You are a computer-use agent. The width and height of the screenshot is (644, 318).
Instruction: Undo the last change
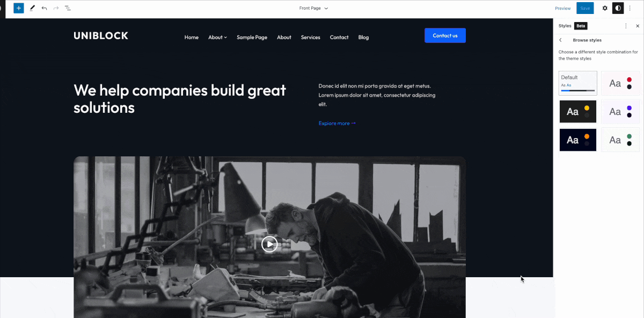44,8
